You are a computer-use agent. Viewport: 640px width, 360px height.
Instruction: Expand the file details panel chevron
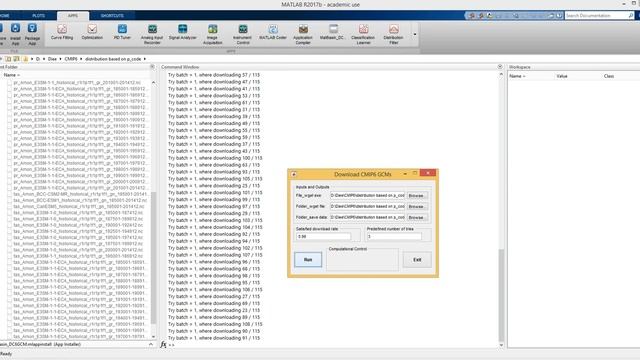(151, 344)
